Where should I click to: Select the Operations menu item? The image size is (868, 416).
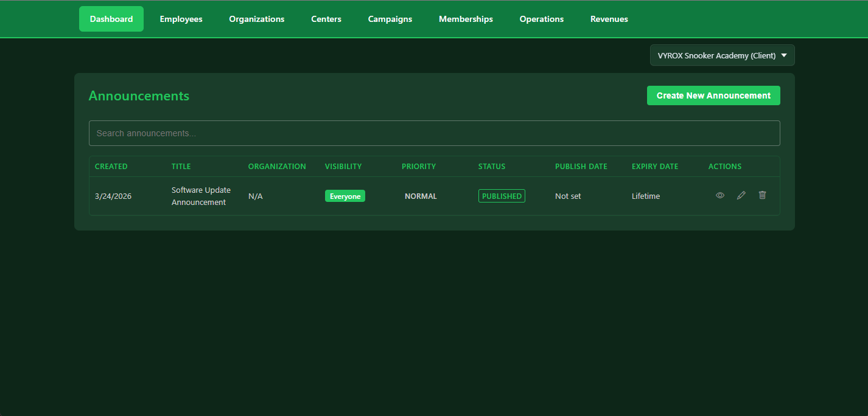tap(541, 19)
